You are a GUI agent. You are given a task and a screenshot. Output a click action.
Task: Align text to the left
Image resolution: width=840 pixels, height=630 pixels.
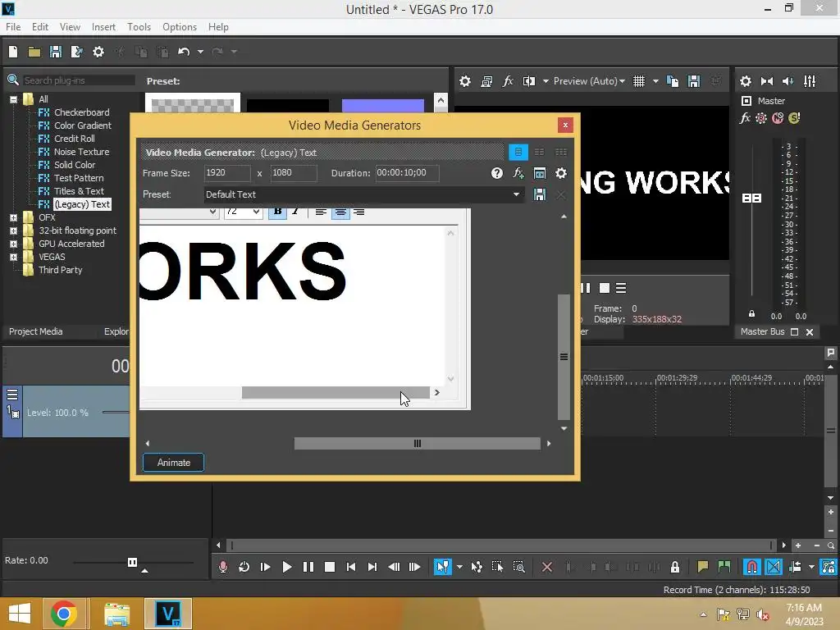click(x=321, y=212)
